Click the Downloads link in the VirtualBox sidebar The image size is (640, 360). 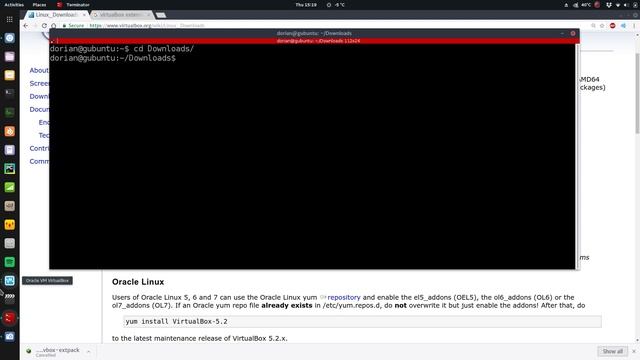pyautogui.click(x=39, y=96)
